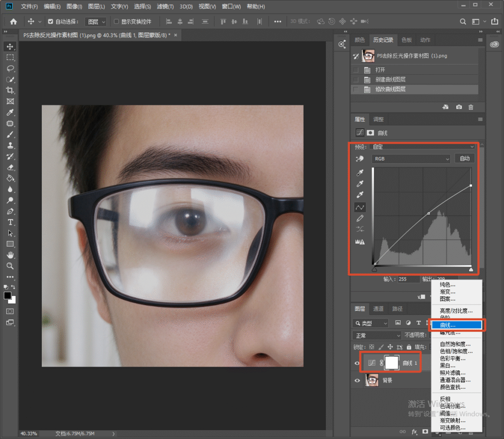Click the 输入 value field

point(409,279)
